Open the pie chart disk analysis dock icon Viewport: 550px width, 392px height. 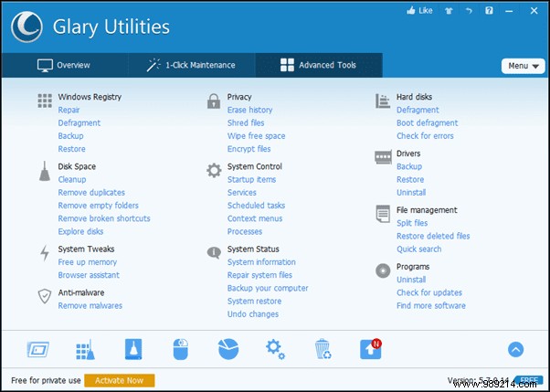click(x=228, y=350)
